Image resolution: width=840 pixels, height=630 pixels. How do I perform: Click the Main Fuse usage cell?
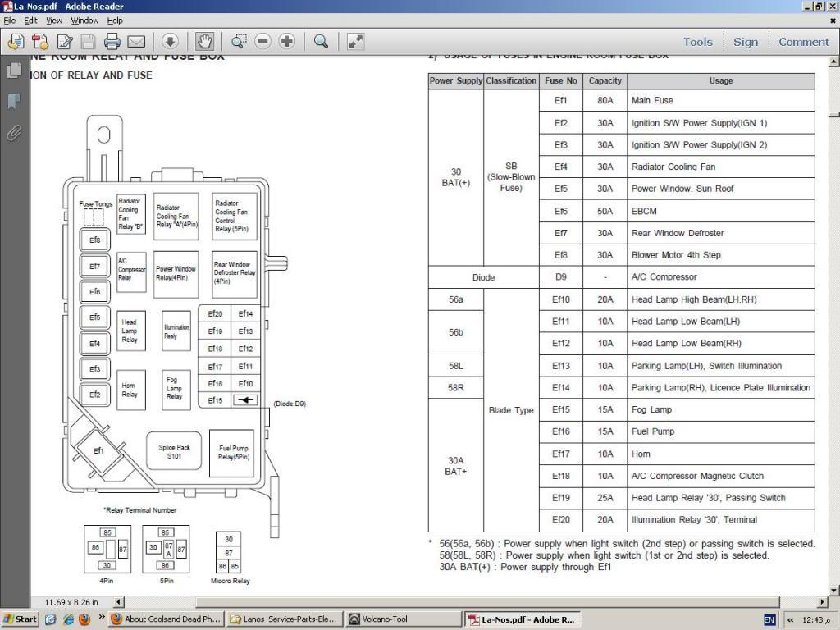[721, 100]
